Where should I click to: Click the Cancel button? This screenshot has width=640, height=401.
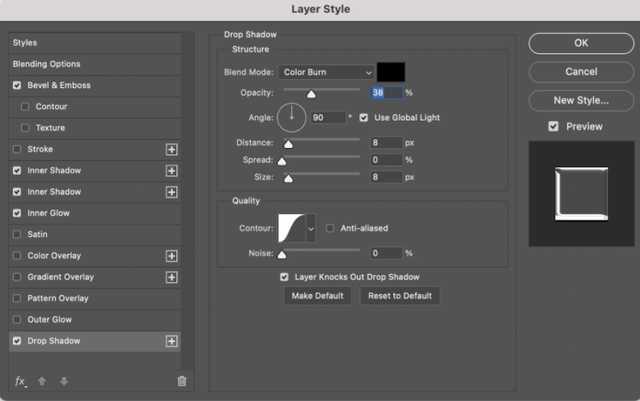pyautogui.click(x=581, y=72)
